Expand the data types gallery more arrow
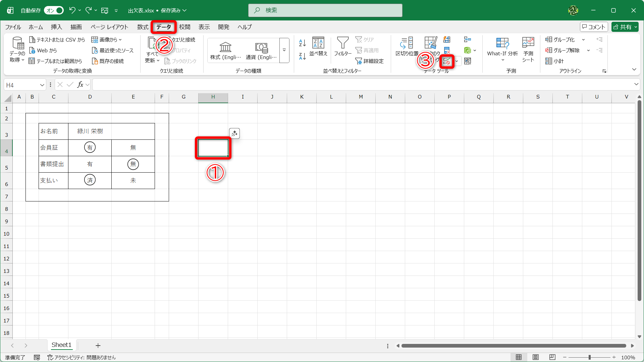 284,50
